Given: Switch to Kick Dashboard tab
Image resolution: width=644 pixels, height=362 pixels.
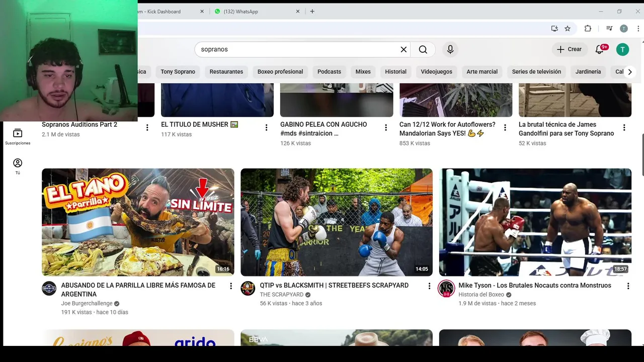Looking at the screenshot, I should [x=169, y=11].
